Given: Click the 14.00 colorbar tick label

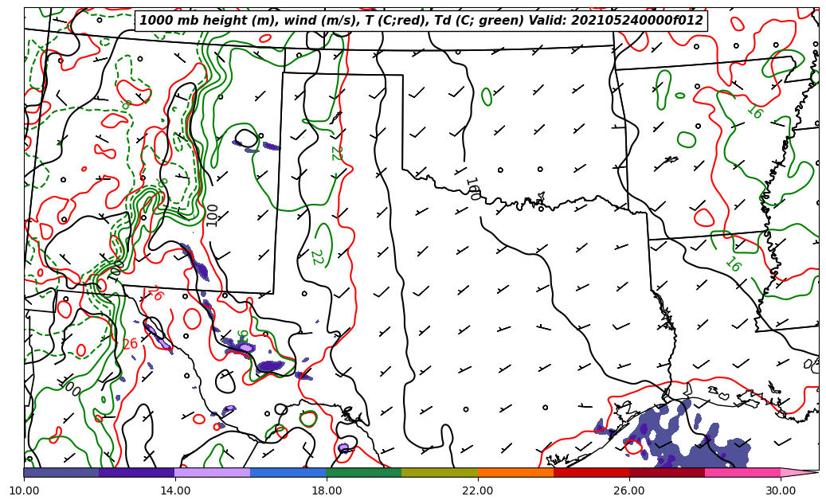Looking at the screenshot, I should (175, 491).
